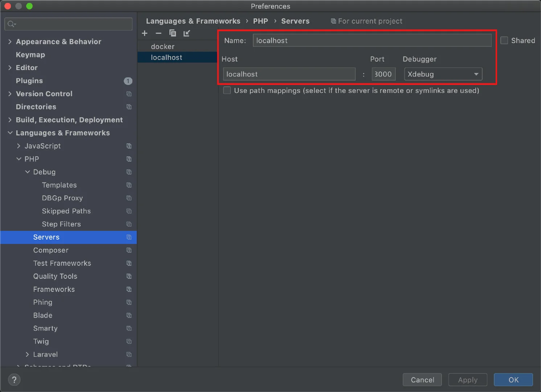
Task: Enable the Shared checkbox
Action: tap(504, 41)
